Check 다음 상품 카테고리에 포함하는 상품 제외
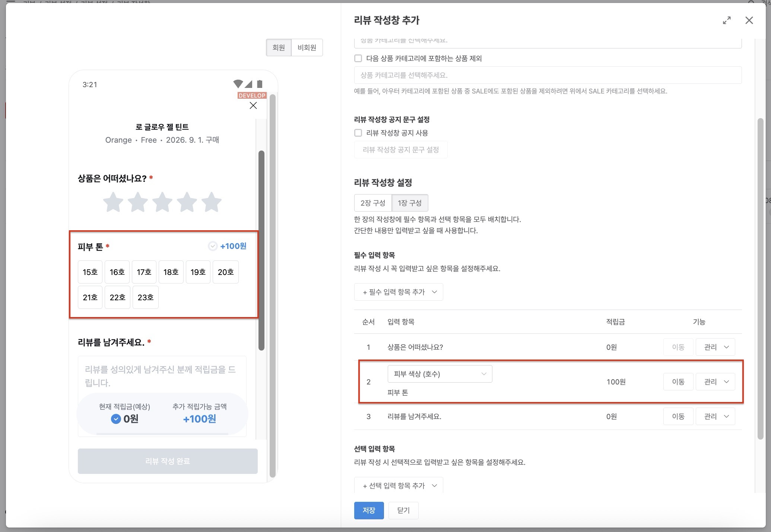The image size is (771, 532). (x=358, y=58)
